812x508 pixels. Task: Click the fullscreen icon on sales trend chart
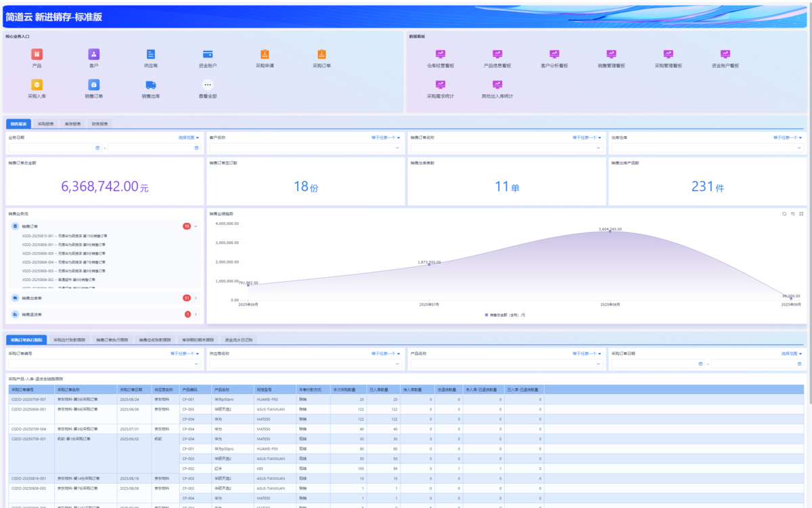801,213
